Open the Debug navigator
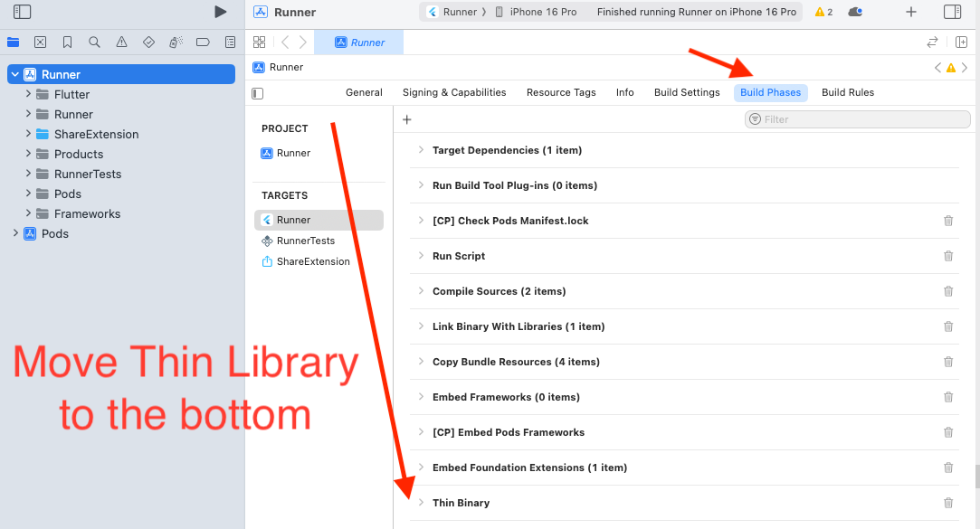Screen dimensions: 980x529 tap(176, 42)
